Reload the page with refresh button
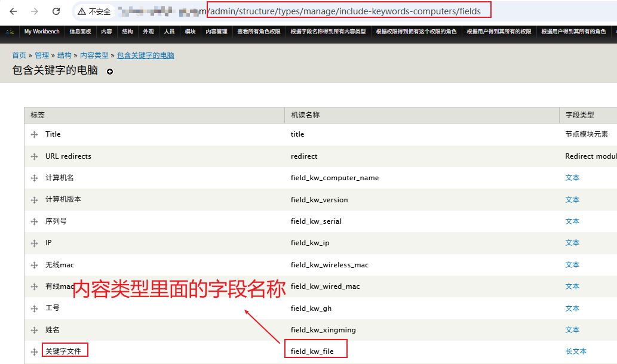The height and width of the screenshot is (364, 617). [56, 11]
